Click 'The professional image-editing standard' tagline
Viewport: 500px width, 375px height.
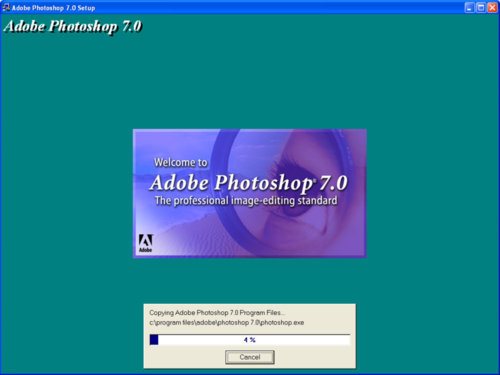click(x=246, y=201)
